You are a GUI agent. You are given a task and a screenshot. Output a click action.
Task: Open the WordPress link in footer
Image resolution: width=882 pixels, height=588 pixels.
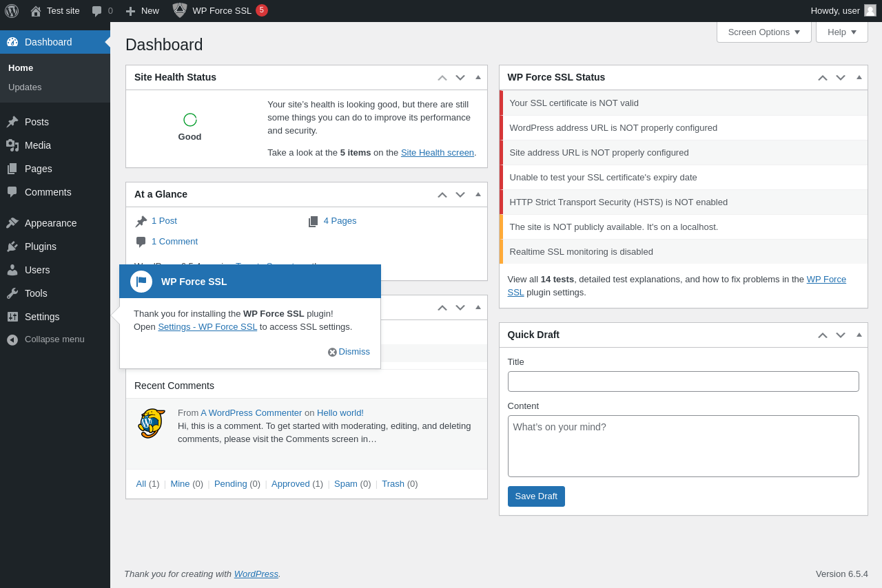tap(256, 574)
